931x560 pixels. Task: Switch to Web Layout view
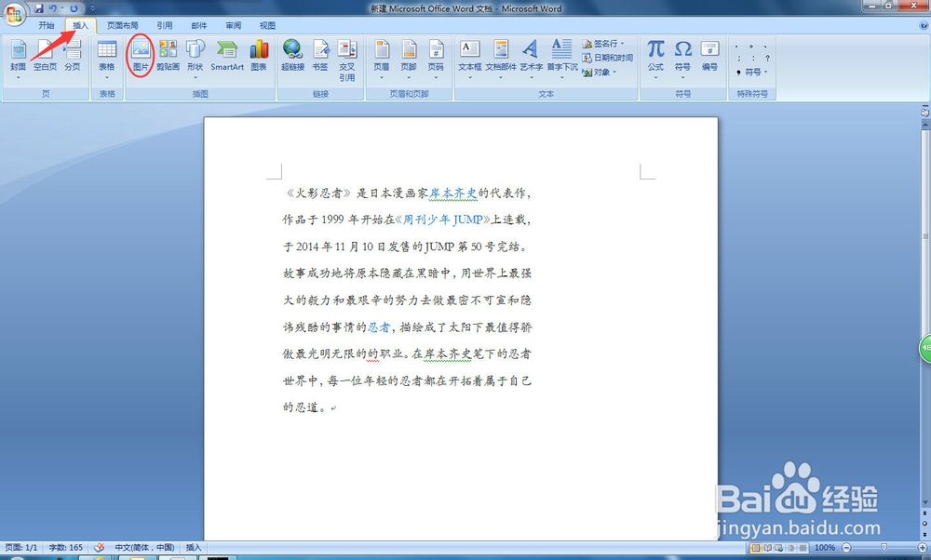click(x=778, y=548)
